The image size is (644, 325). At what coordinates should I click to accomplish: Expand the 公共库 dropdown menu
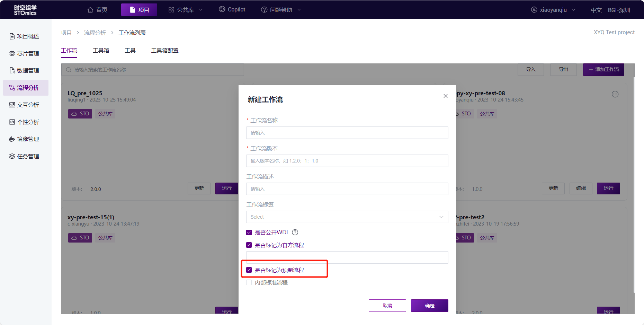185,10
